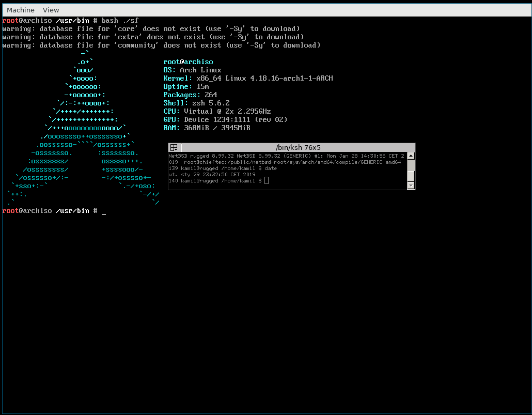The width and height of the screenshot is (532, 415).
Task: Click the ksh scrollbar up arrow
Action: click(411, 156)
